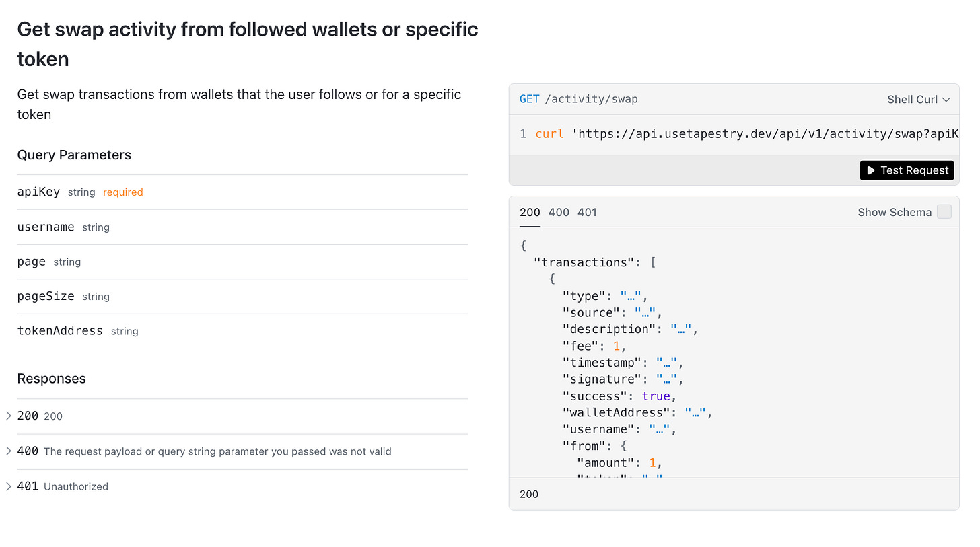Click the chevron icon beside Shell Curl

(x=946, y=100)
